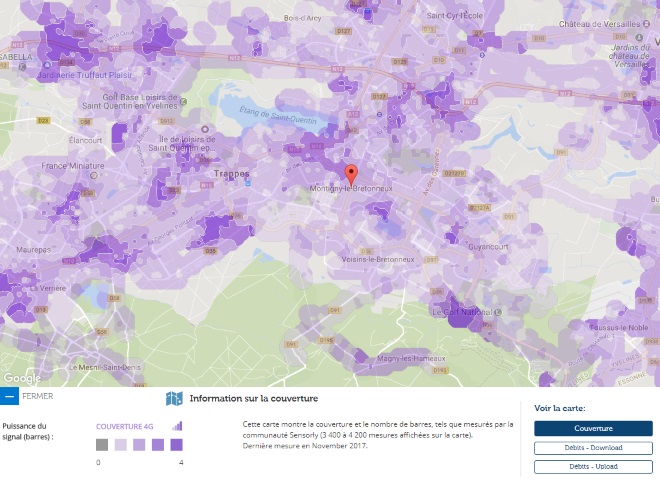Click the red location pin at Montigny-le-Bretonneux
This screenshot has width=660, height=488.
pos(351,170)
